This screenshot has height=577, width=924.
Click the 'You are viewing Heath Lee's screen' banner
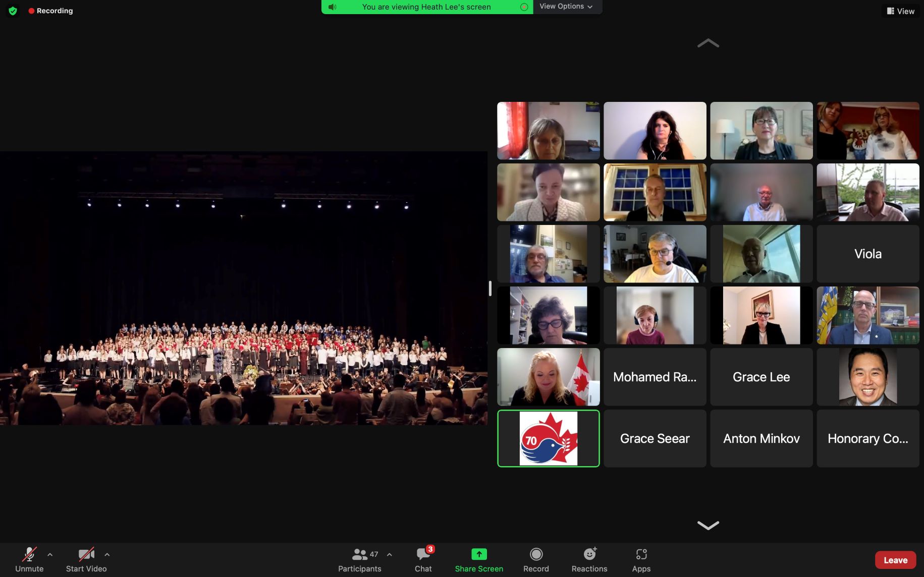click(x=426, y=7)
